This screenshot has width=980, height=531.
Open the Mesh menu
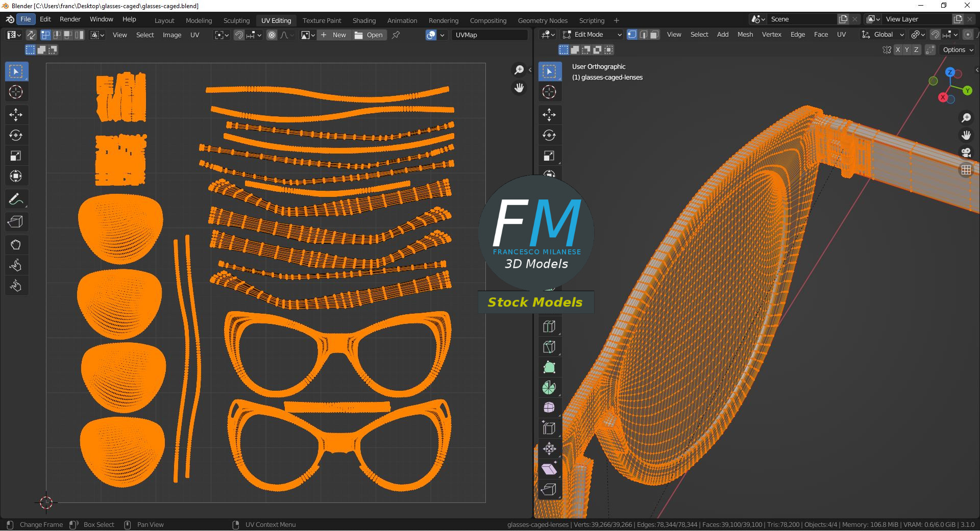point(745,35)
